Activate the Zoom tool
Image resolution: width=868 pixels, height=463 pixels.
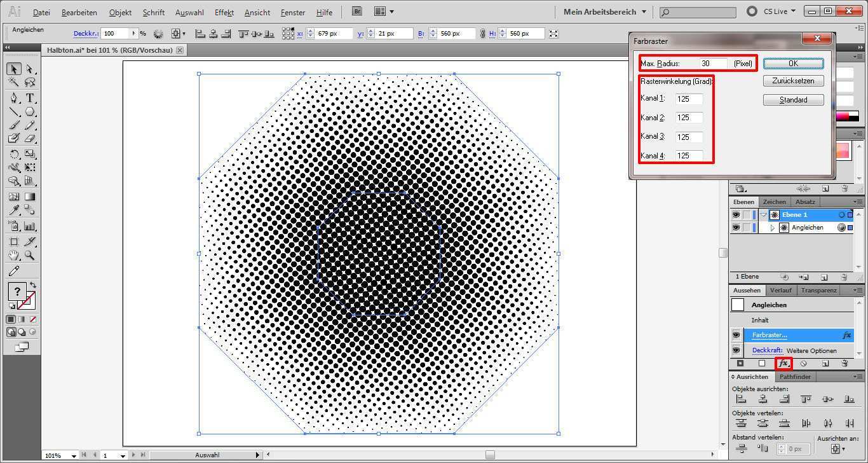tap(30, 256)
